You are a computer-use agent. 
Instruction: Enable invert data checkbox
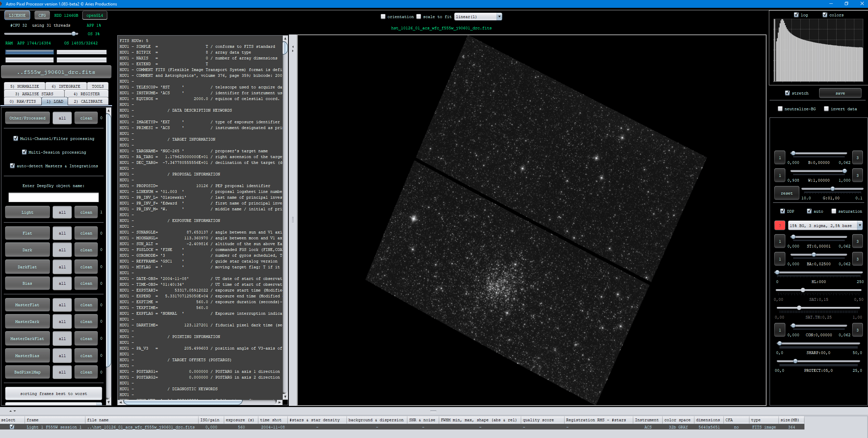click(x=826, y=109)
